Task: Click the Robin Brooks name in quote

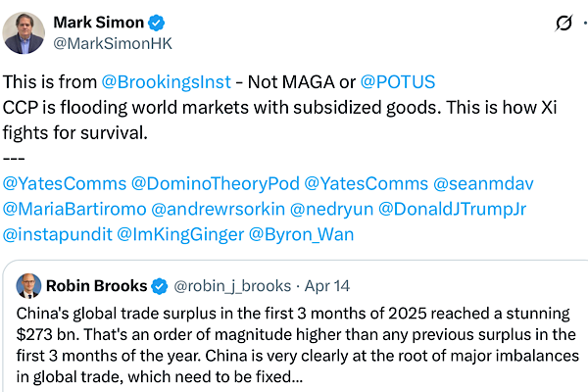Action: (95, 286)
